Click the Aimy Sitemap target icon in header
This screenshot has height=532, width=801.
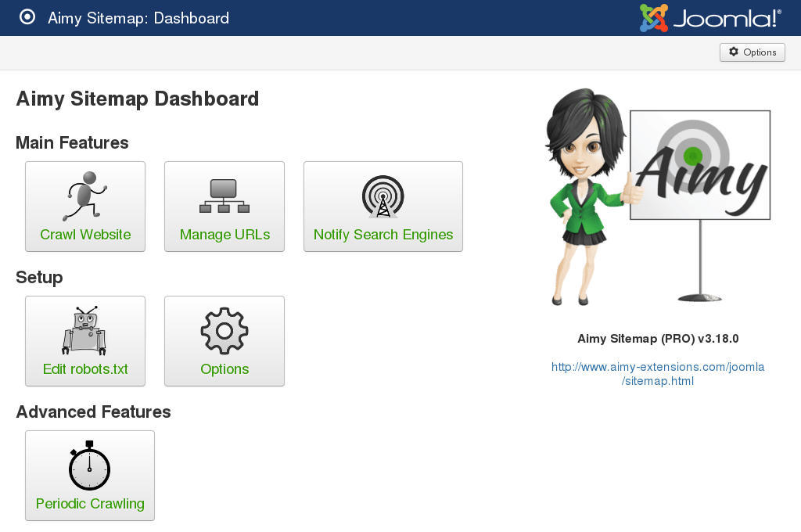pyautogui.click(x=27, y=18)
